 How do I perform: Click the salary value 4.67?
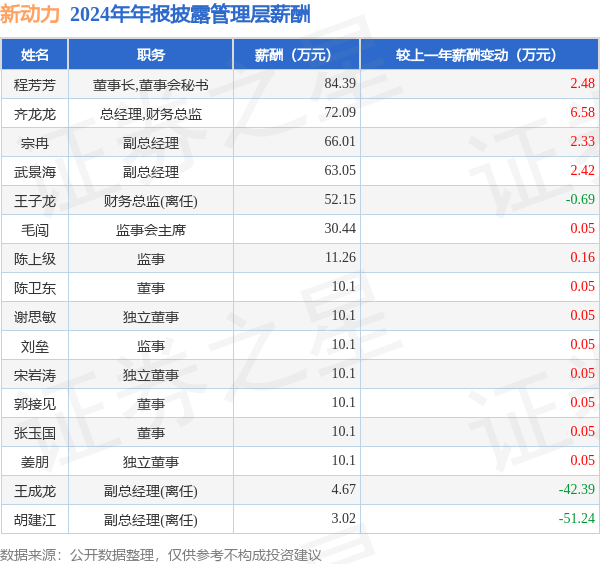click(343, 489)
